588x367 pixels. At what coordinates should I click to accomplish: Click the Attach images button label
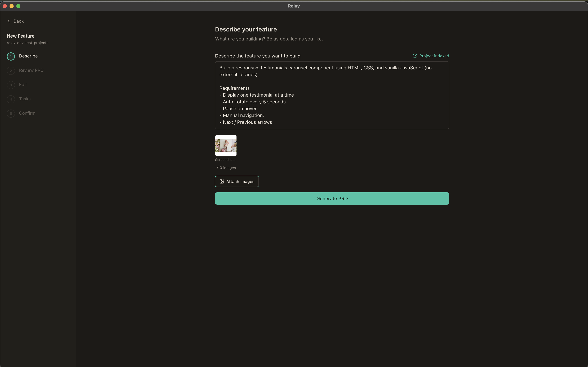tap(240, 182)
